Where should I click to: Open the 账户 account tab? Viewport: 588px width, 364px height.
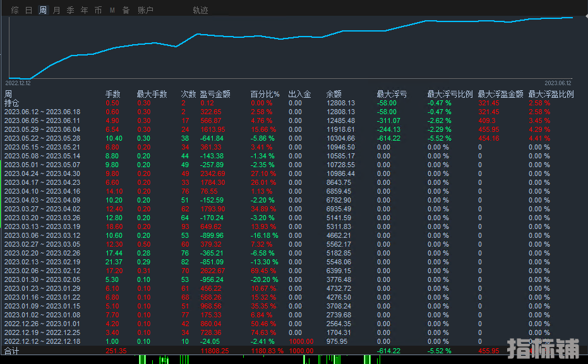[145, 10]
